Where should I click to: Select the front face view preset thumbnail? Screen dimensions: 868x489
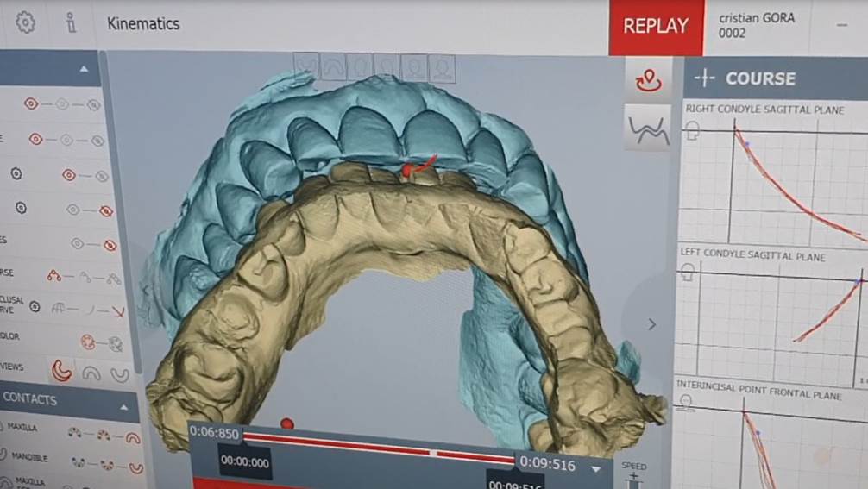[x=361, y=68]
